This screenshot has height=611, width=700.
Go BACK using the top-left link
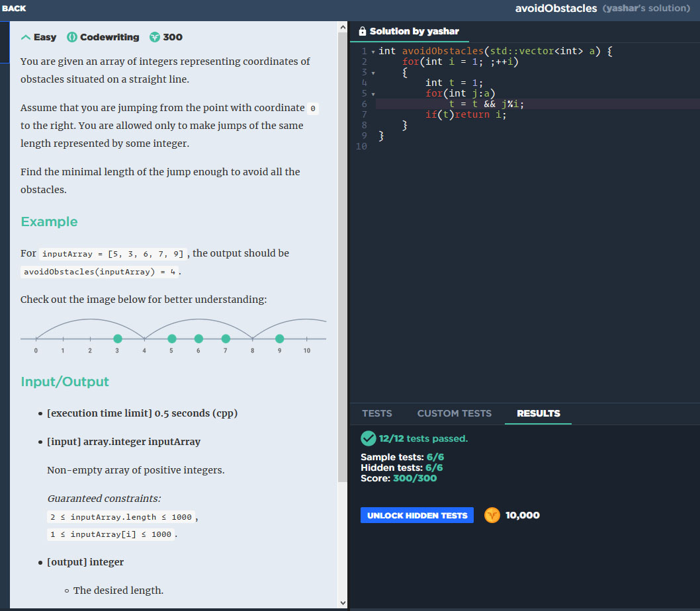click(14, 8)
